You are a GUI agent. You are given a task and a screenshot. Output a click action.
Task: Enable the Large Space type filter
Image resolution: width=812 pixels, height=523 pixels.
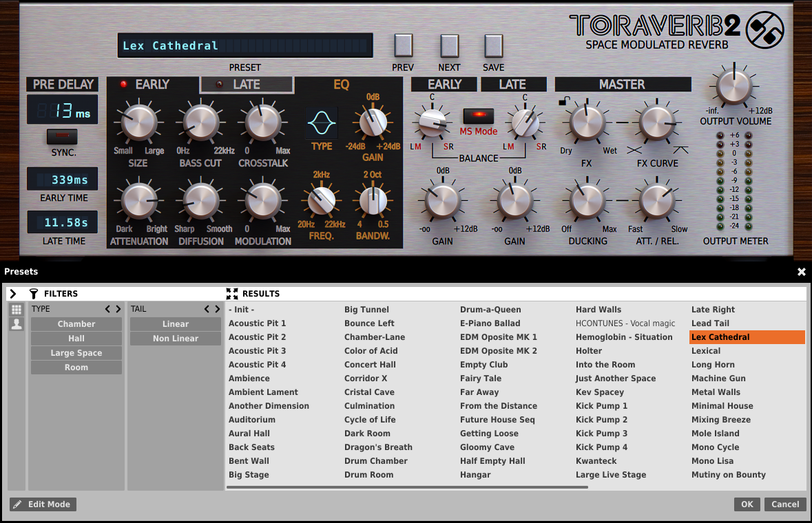(76, 353)
